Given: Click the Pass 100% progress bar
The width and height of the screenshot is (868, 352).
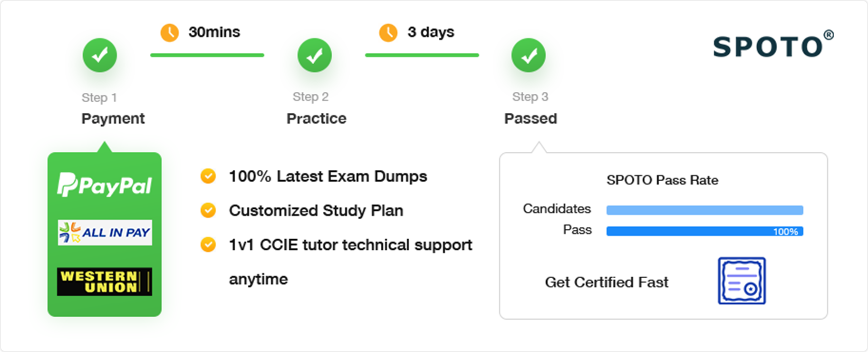Looking at the screenshot, I should tap(705, 231).
